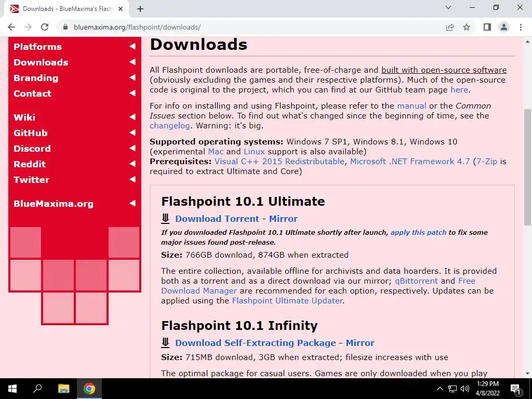Click the page vertical scrollbar thumb
The height and width of the screenshot is (399, 532).
tap(527, 167)
